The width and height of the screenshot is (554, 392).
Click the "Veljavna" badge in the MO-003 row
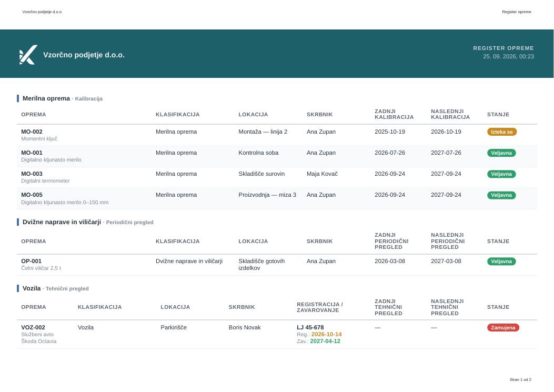coord(501,174)
